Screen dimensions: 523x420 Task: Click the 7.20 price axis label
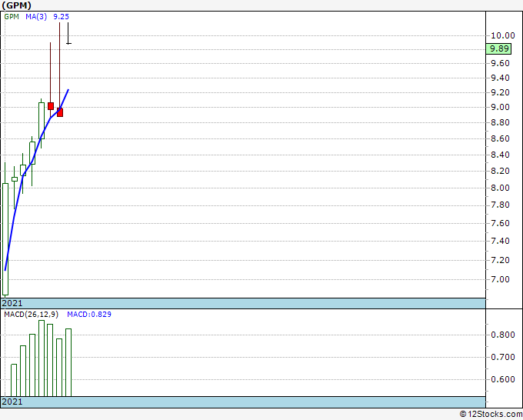[x=500, y=260]
